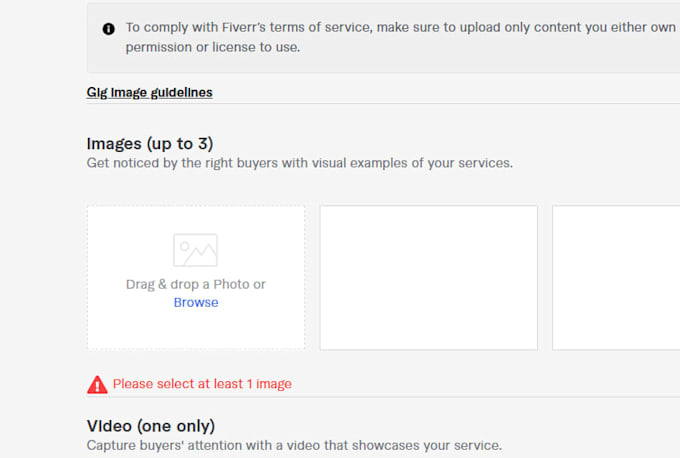680x458 pixels.
Task: Click the 'Images (up to 3)' heading
Action: pyautogui.click(x=150, y=144)
